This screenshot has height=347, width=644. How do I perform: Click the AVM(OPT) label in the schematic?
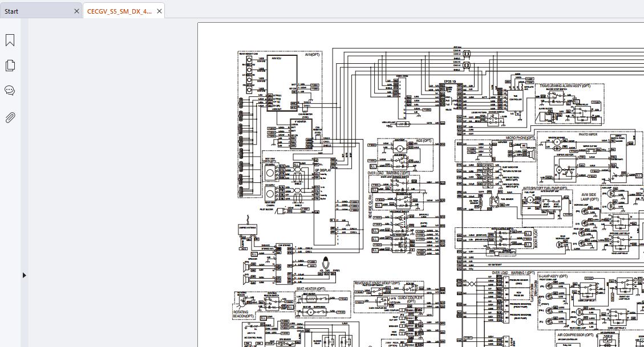pos(313,55)
